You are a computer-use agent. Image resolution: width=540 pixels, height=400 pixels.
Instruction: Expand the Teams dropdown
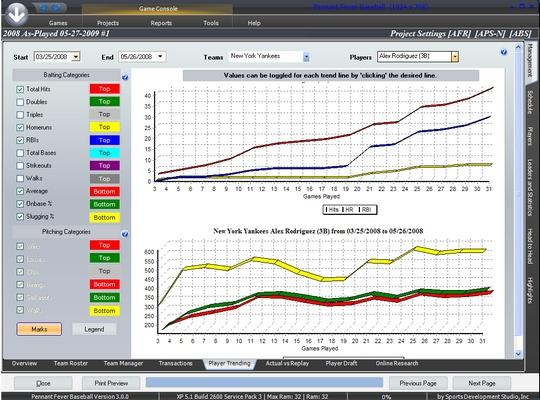[x=306, y=57]
